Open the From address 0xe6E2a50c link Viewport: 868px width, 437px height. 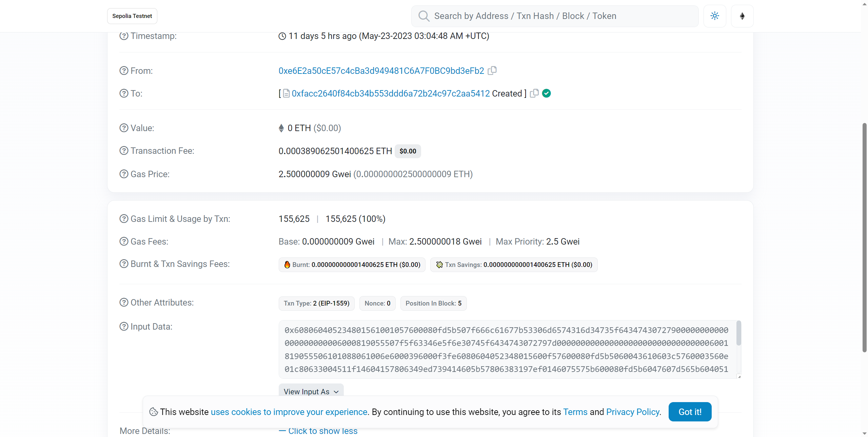[x=381, y=71]
